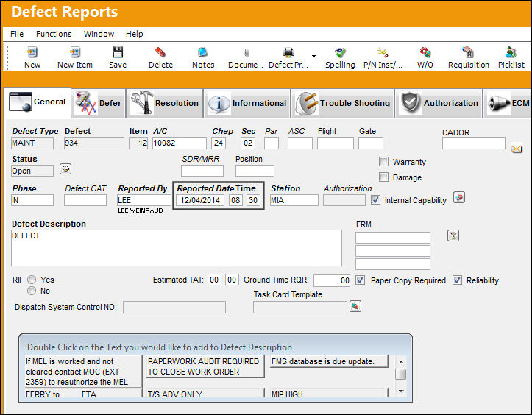Toggle the Paper Copy Required checkbox
The height and width of the screenshot is (415, 532).
coord(360,280)
